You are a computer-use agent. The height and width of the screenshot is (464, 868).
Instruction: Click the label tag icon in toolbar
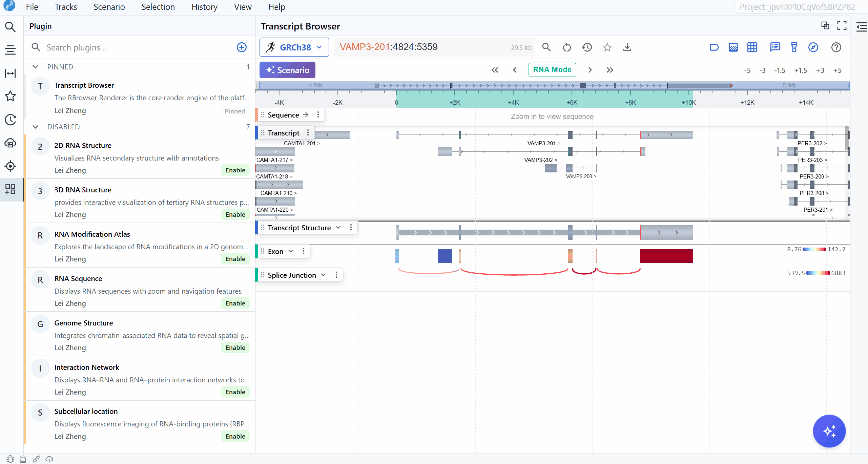pos(714,47)
